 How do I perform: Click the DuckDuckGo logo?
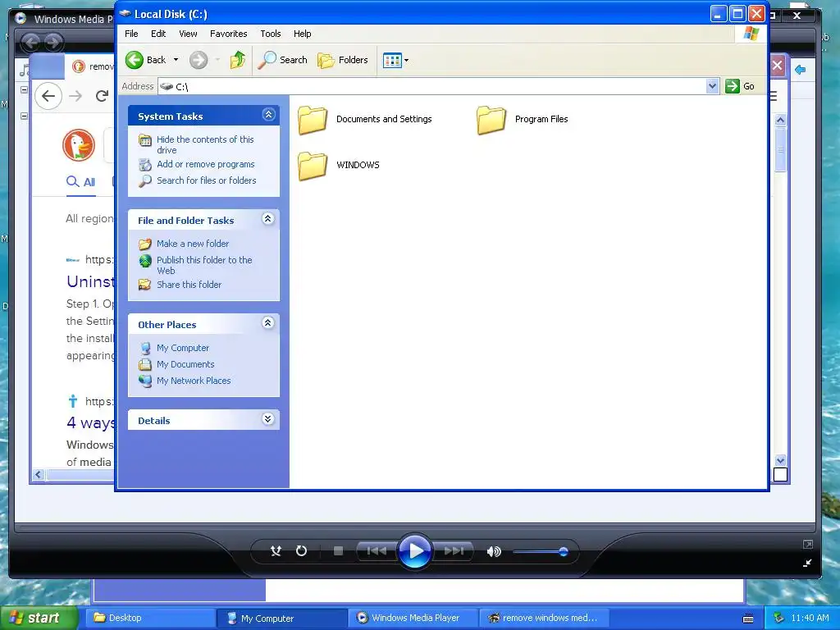[79, 145]
